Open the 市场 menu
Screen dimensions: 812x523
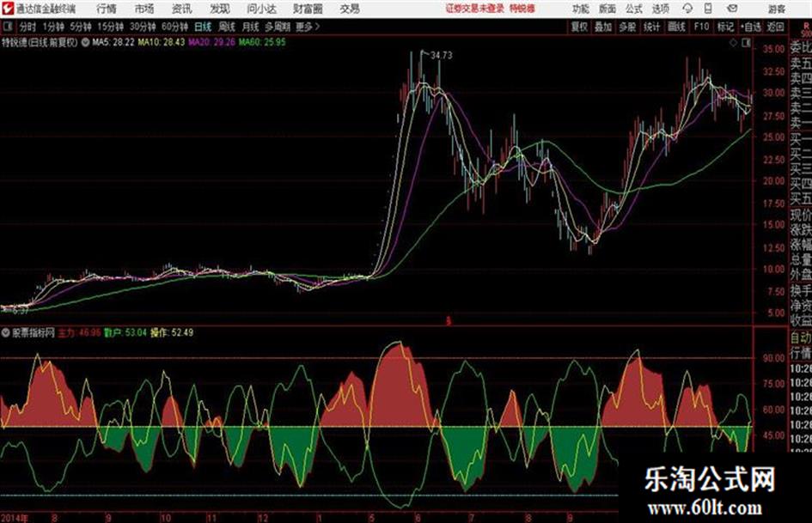[x=144, y=9]
